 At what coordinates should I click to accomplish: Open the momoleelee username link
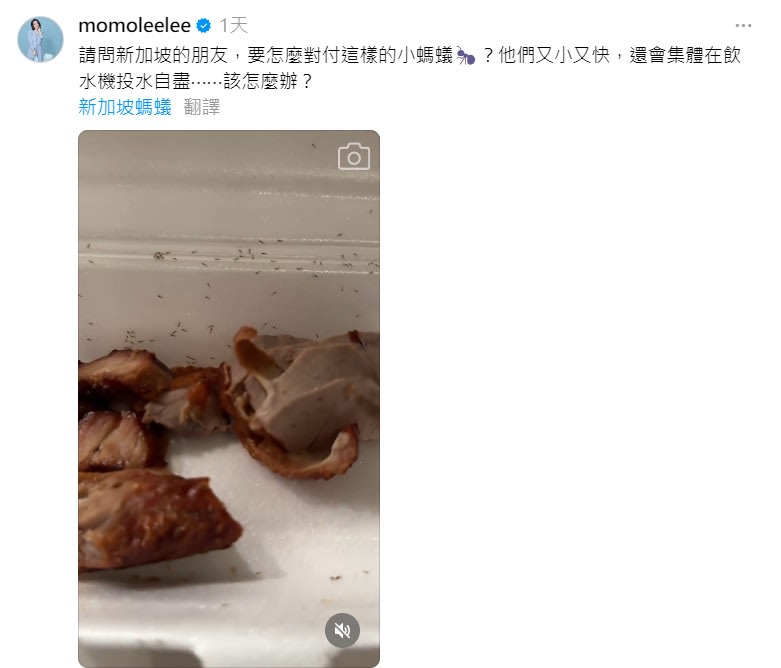(x=134, y=25)
